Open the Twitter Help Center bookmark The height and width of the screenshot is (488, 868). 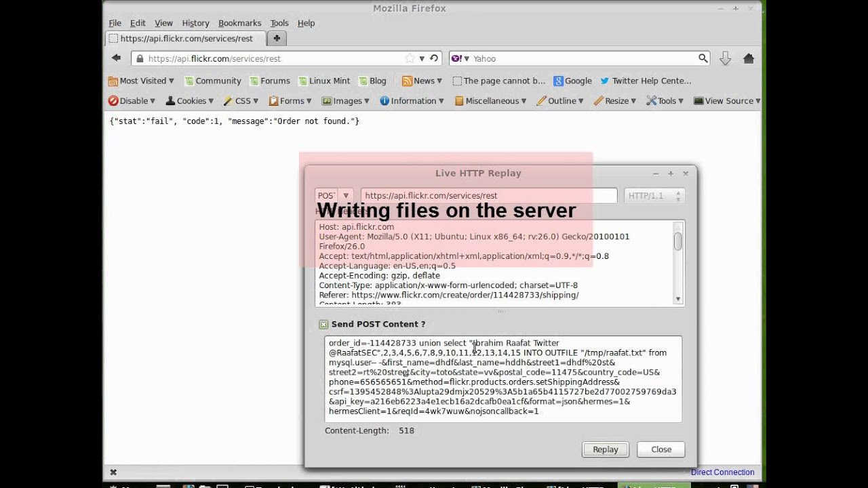pyautogui.click(x=646, y=81)
